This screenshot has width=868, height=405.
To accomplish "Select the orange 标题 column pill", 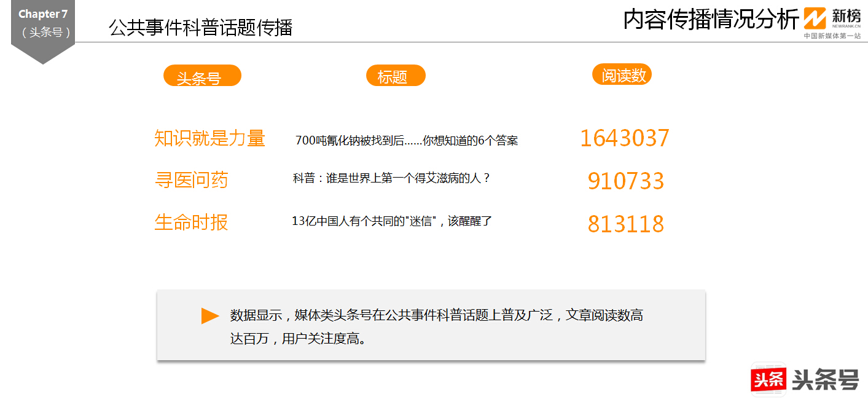I will point(395,76).
